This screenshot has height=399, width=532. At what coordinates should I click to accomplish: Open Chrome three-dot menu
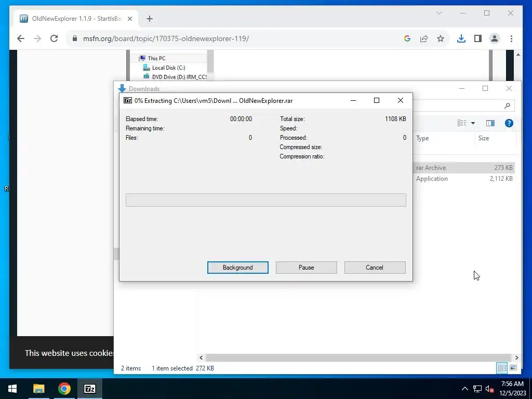coord(511,38)
